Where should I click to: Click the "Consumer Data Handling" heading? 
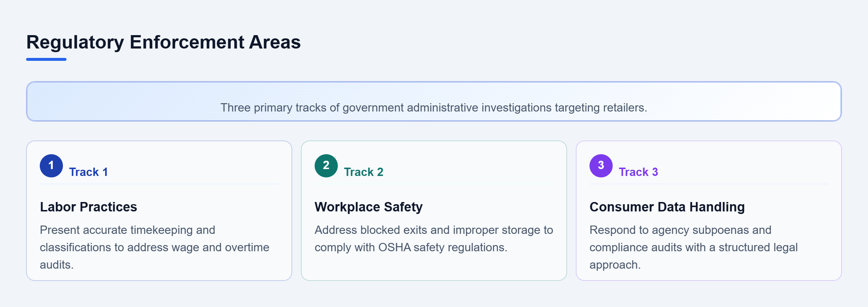[x=667, y=207]
